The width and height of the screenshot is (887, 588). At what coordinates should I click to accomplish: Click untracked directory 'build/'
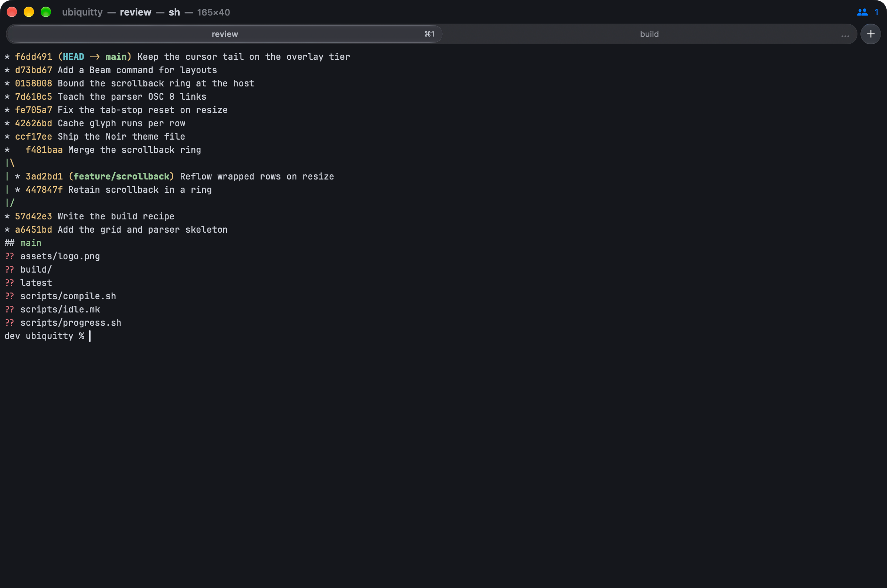(36, 270)
